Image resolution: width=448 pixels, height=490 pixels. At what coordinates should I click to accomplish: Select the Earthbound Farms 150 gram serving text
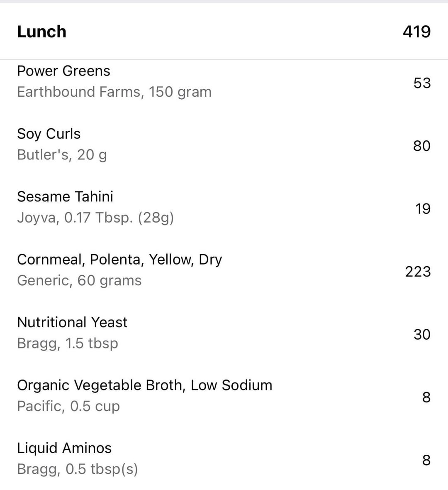point(114,92)
